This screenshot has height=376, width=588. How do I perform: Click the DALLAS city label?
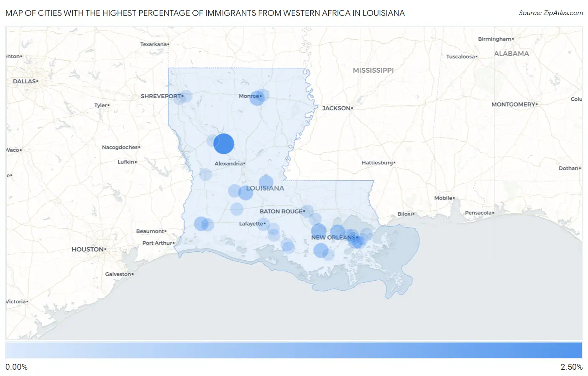[24, 81]
